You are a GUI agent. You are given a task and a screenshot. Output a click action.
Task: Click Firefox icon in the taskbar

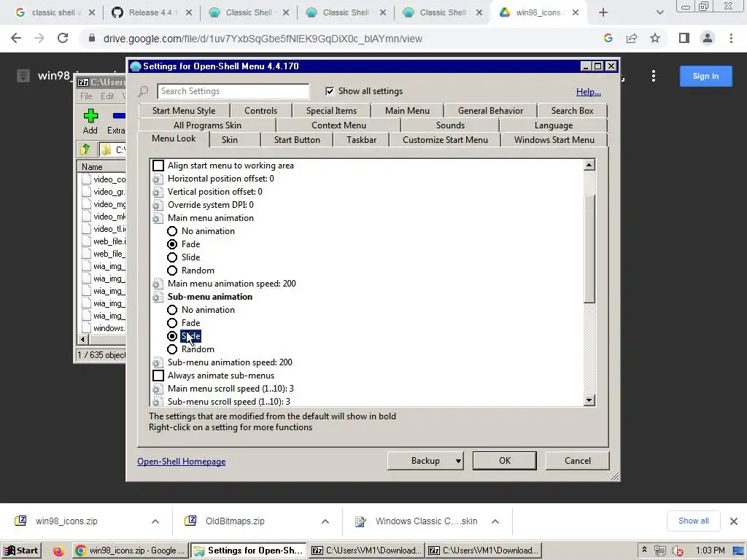coord(58,551)
